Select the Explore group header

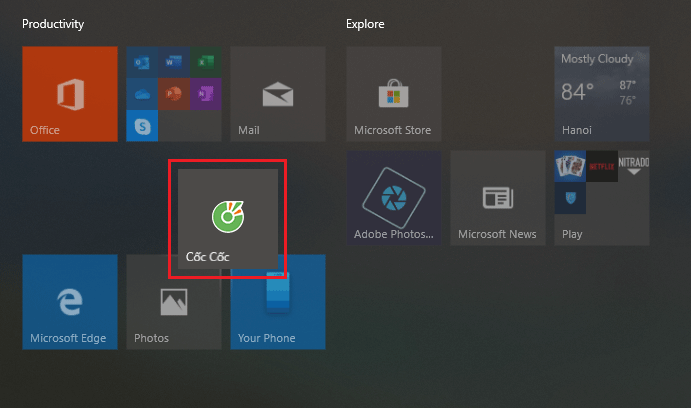[x=365, y=24]
